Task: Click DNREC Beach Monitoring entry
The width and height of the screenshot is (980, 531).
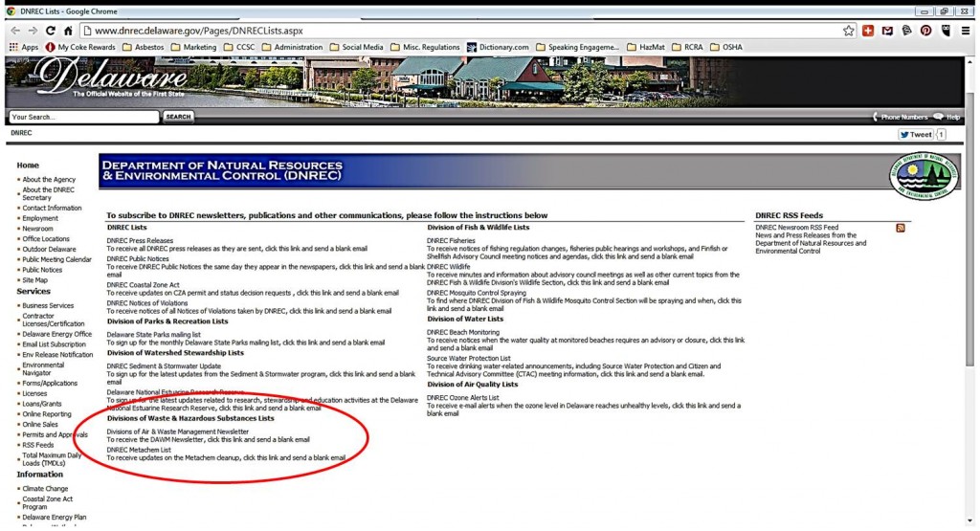Action: [463, 332]
